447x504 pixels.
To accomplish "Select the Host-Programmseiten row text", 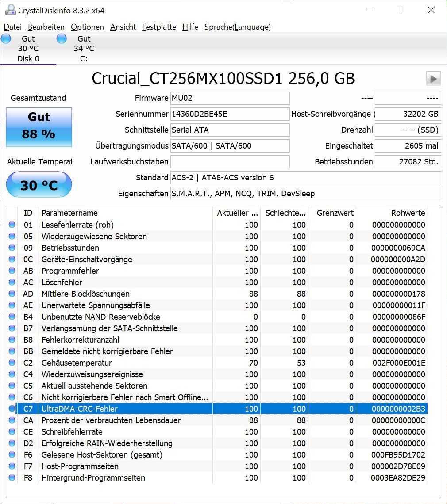I will point(80,466).
